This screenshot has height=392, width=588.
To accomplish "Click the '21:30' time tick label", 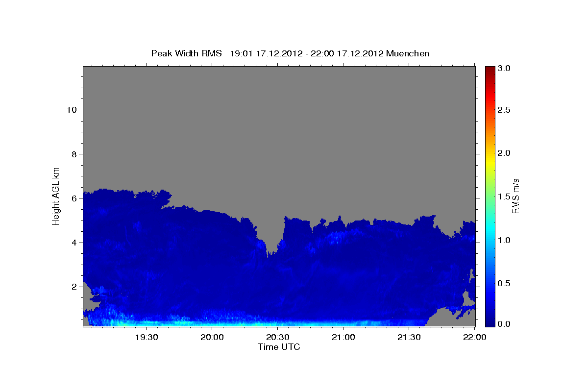I will 409,338.
